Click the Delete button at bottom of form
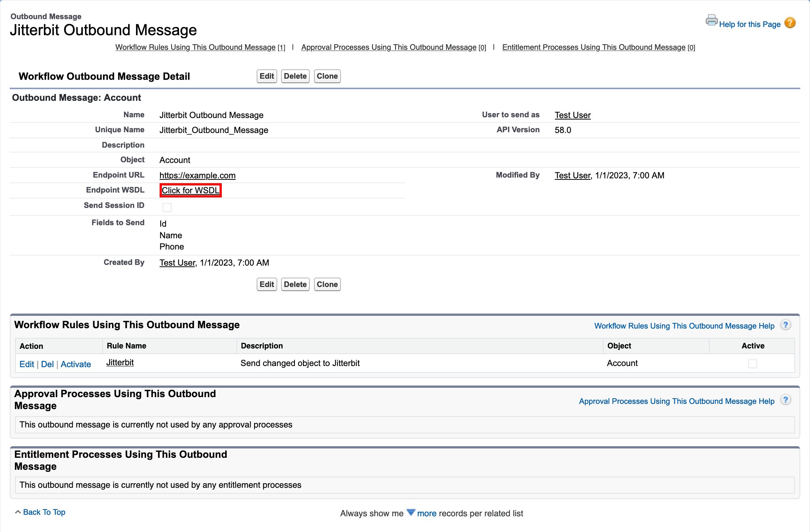Image resolution: width=810 pixels, height=532 pixels. [295, 284]
